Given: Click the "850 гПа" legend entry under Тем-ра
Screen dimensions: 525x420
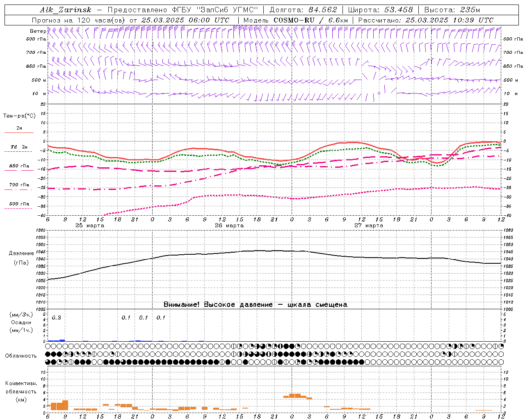Looking at the screenshot, I should (19, 166).
